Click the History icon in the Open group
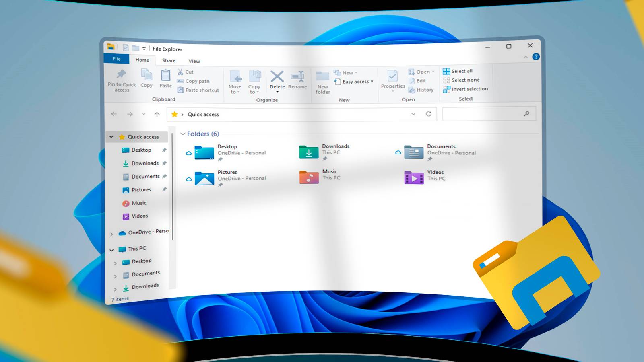Viewport: 644px width, 362px height. [421, 90]
